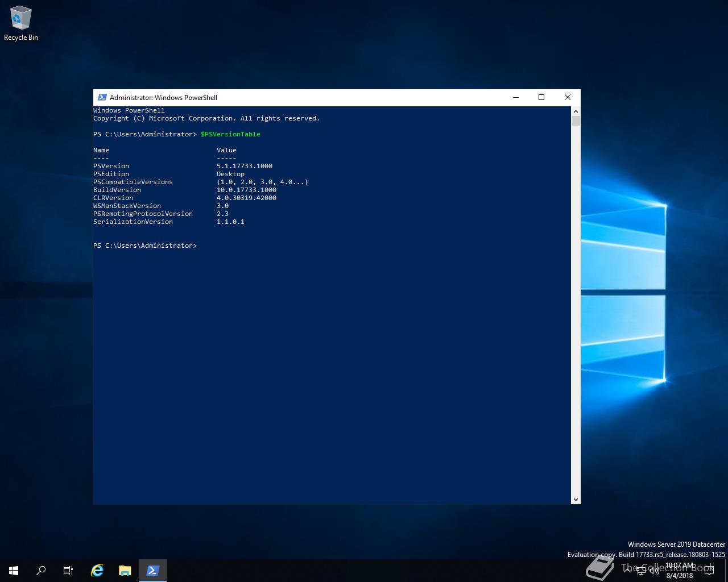This screenshot has width=728, height=582.
Task: Click the PowerShell scrollbar up arrow
Action: (x=576, y=111)
